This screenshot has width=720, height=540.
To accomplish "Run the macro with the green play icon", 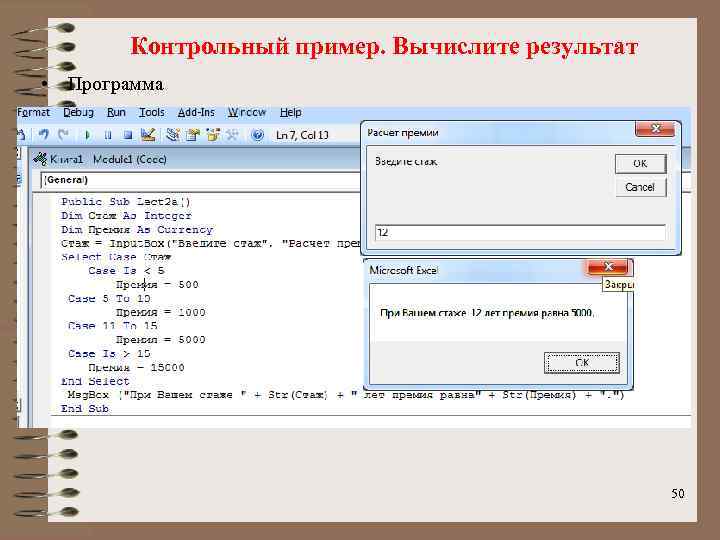I will [87, 135].
